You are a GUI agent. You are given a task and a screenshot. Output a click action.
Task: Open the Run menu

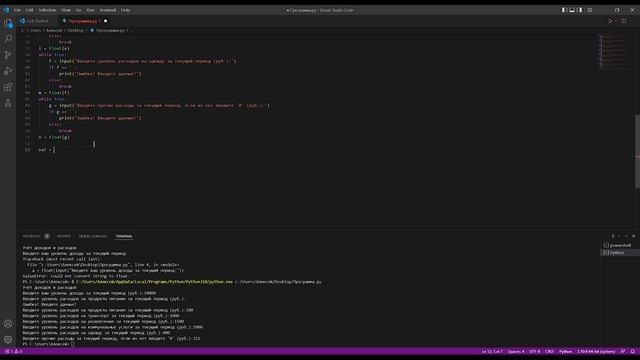pyautogui.click(x=90, y=10)
